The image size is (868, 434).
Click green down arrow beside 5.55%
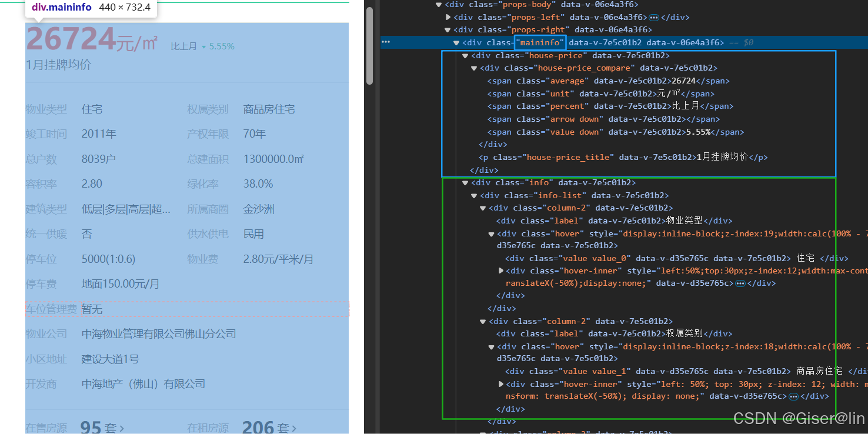204,47
